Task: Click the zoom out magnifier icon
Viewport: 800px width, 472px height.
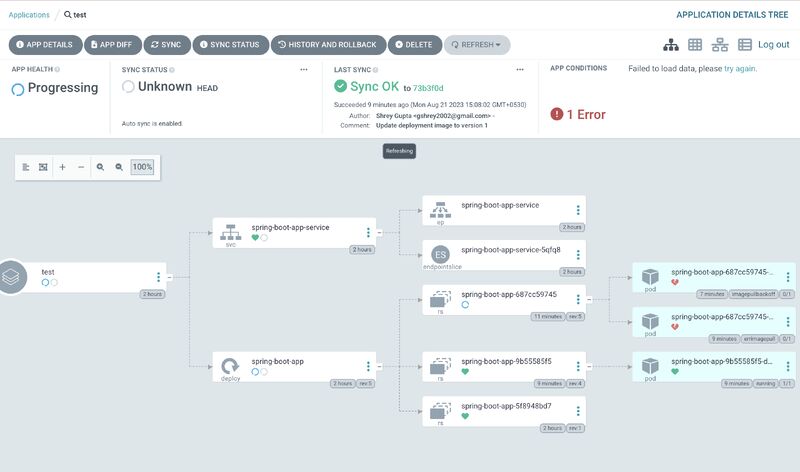Action: tap(119, 167)
